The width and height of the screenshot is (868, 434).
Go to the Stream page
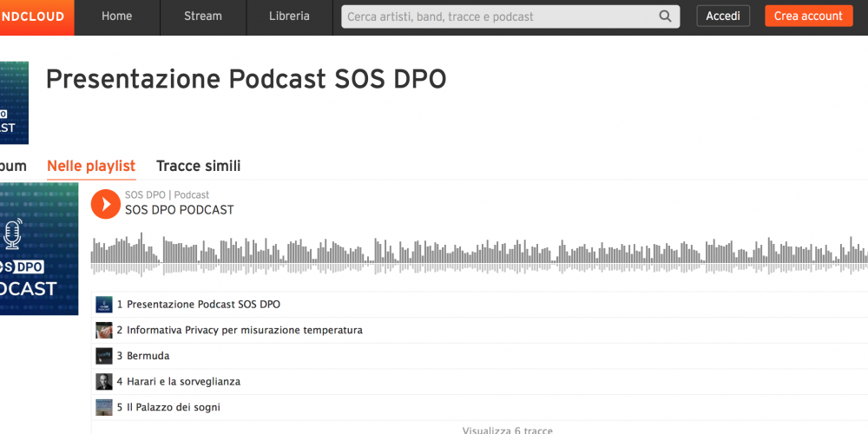click(x=203, y=16)
